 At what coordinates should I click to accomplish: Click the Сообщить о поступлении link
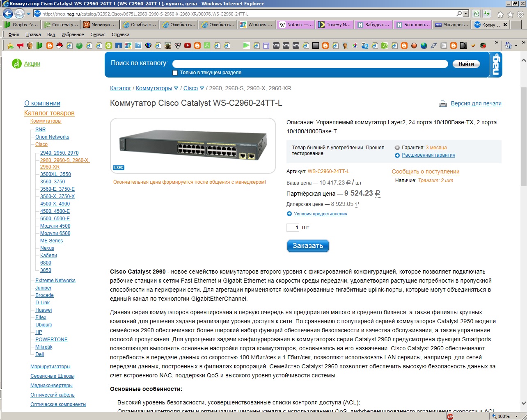(426, 171)
